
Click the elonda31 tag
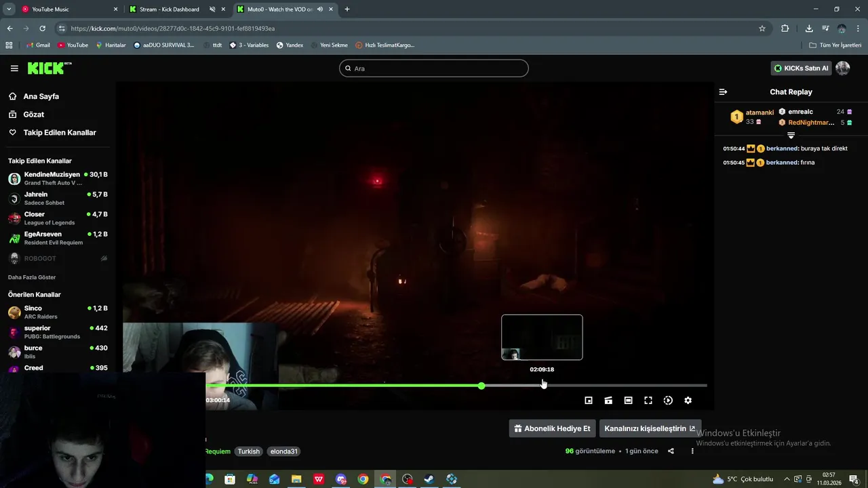pyautogui.click(x=283, y=451)
